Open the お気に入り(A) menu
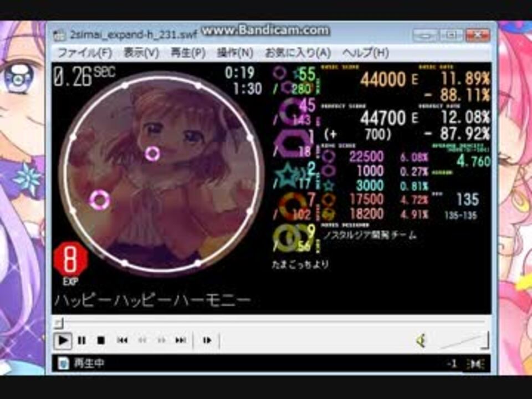532x399 pixels. point(298,53)
